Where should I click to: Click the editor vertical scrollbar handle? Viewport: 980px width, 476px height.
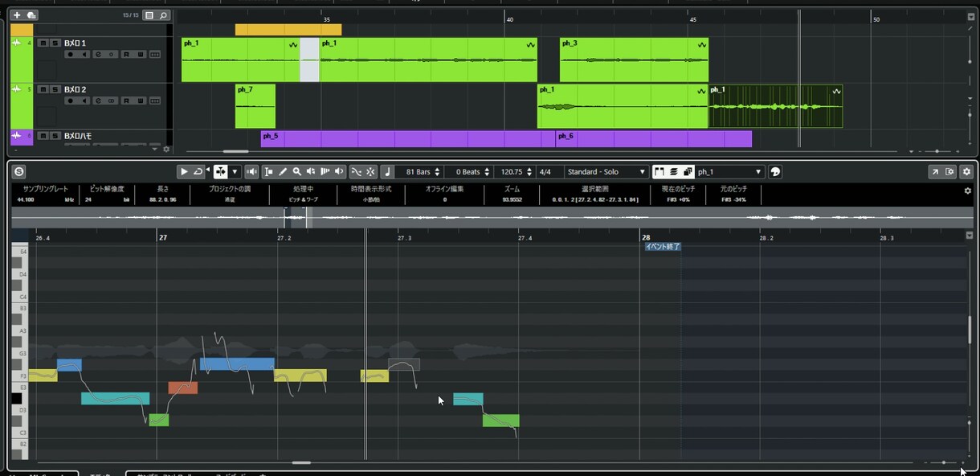pos(970,330)
